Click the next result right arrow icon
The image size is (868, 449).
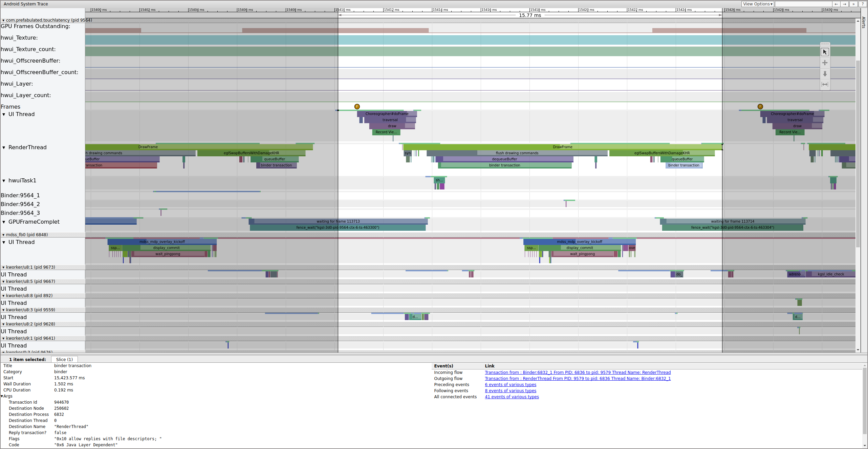click(x=845, y=4)
